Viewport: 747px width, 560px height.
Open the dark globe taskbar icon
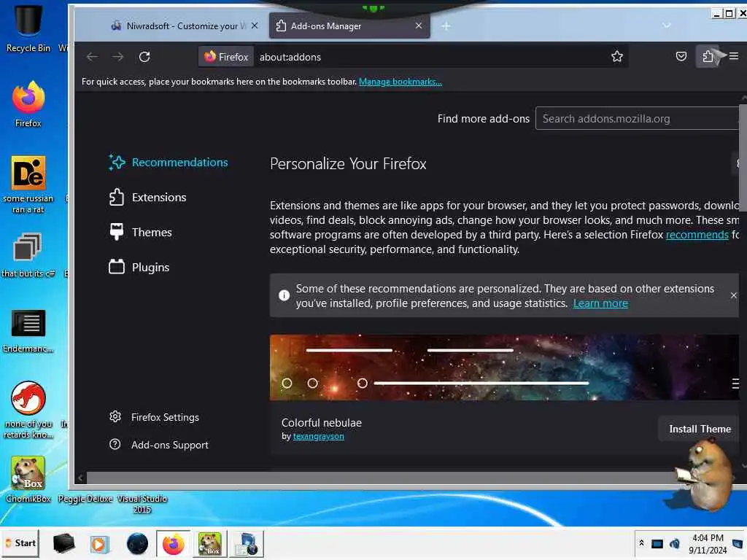137,543
